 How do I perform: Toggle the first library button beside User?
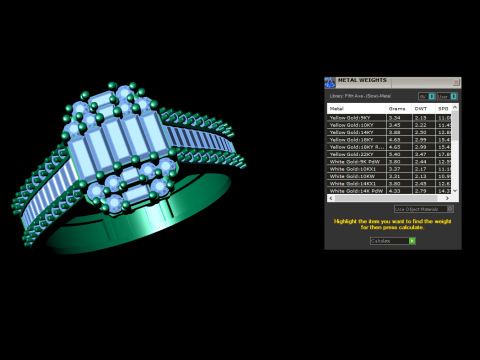(x=427, y=96)
